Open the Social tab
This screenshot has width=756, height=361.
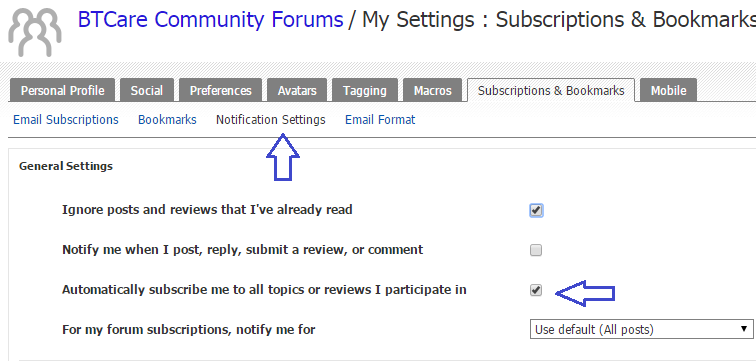pyautogui.click(x=147, y=91)
